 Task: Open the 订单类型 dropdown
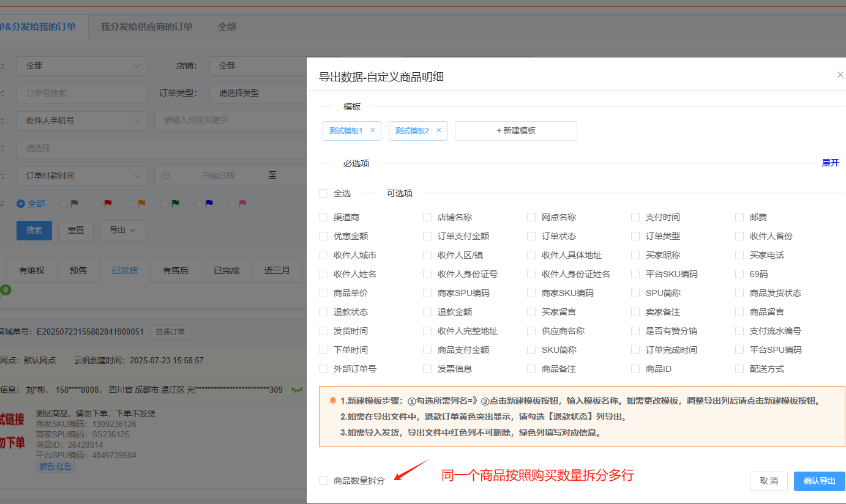pyautogui.click(x=258, y=93)
